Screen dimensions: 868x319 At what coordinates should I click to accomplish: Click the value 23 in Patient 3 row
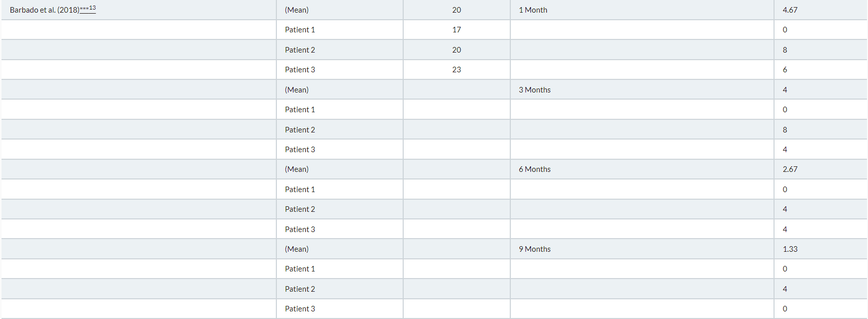(456, 70)
